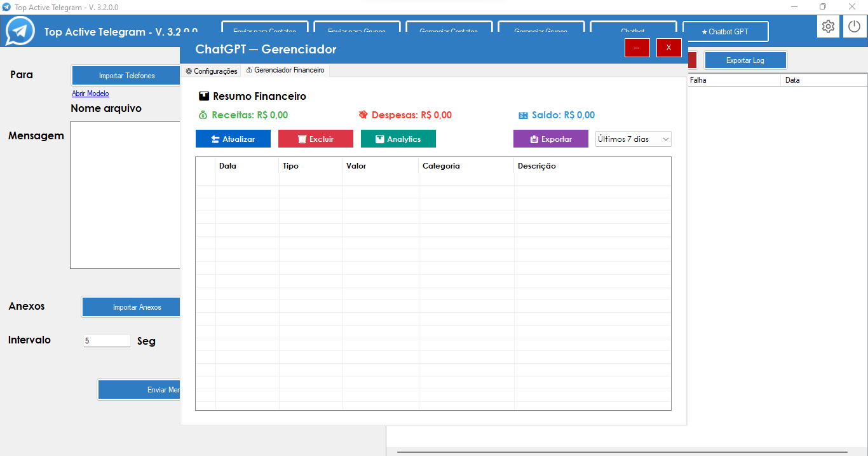868x456 pixels.
Task: Click the Saldo balance icon
Action: tap(523, 115)
